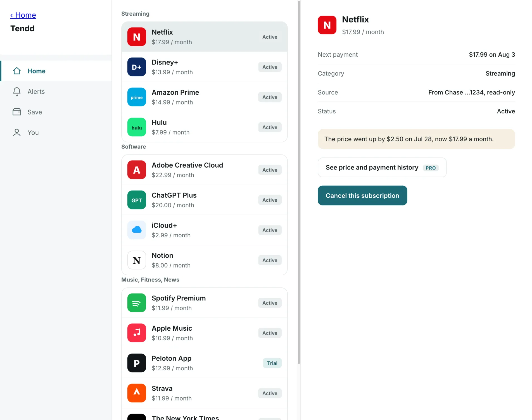Open the You profile section
This screenshot has width=532, height=420.
tap(56, 133)
